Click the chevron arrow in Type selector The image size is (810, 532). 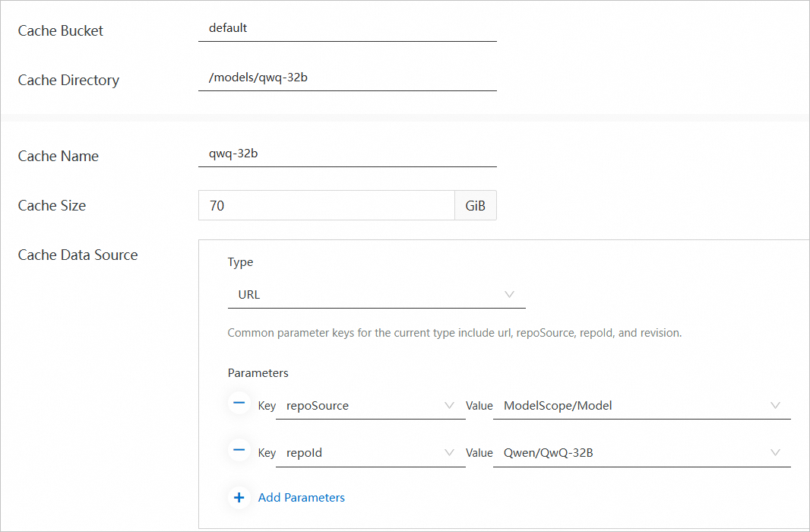click(509, 295)
